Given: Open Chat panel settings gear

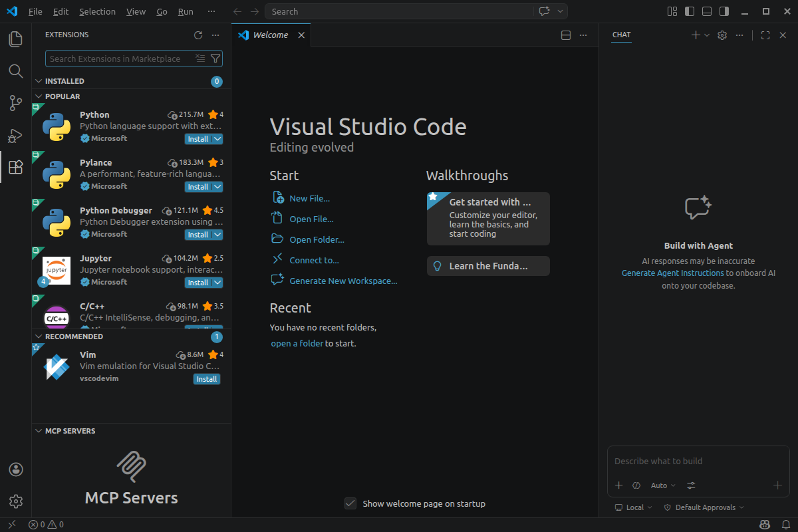Looking at the screenshot, I should click(722, 35).
